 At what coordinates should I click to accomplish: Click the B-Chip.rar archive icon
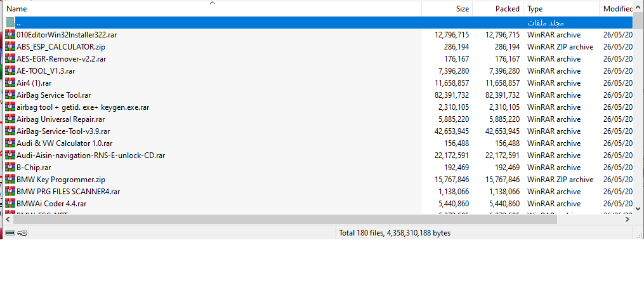point(10,167)
